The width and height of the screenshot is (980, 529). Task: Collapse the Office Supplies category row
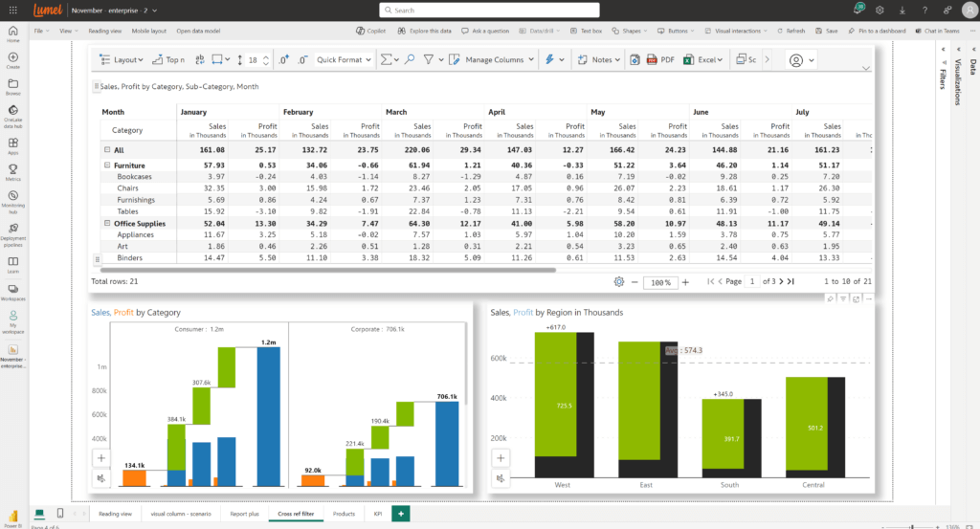point(107,223)
